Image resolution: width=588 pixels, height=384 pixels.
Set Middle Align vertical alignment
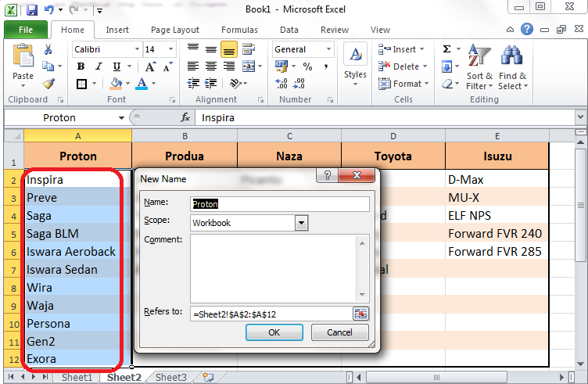[x=211, y=49]
